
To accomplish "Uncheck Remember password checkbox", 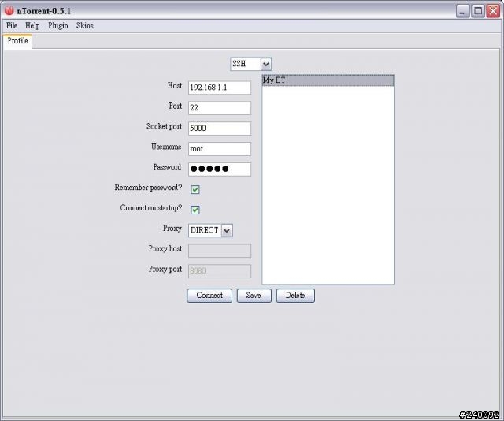I will tap(195, 189).
